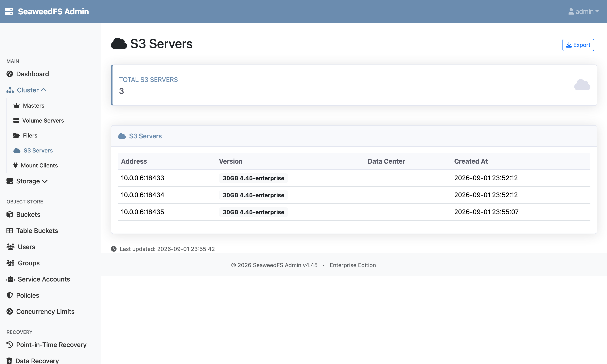Click the Users people icon
Image resolution: width=607 pixels, height=364 pixels.
pos(11,247)
